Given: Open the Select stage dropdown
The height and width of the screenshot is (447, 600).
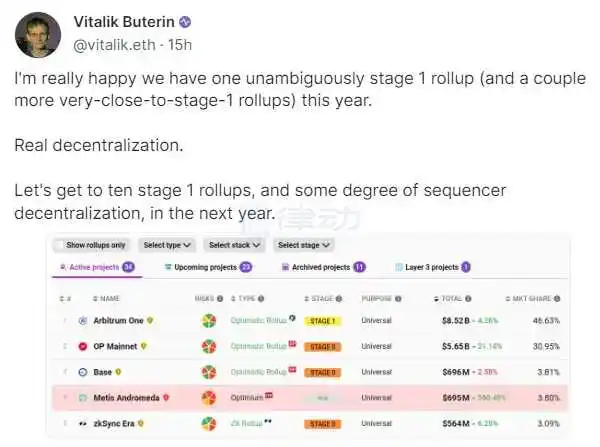Looking at the screenshot, I should point(304,245).
